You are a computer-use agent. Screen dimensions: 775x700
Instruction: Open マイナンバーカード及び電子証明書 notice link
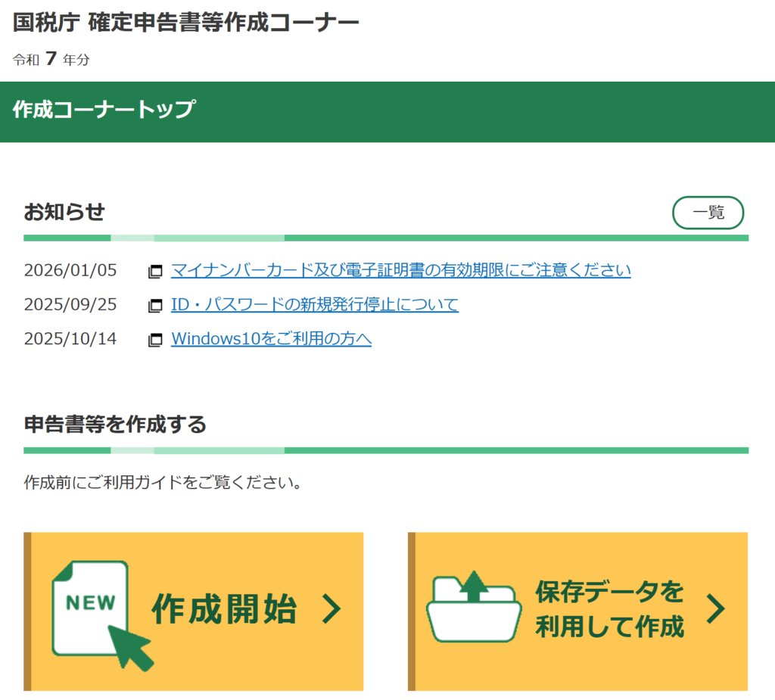(400, 270)
